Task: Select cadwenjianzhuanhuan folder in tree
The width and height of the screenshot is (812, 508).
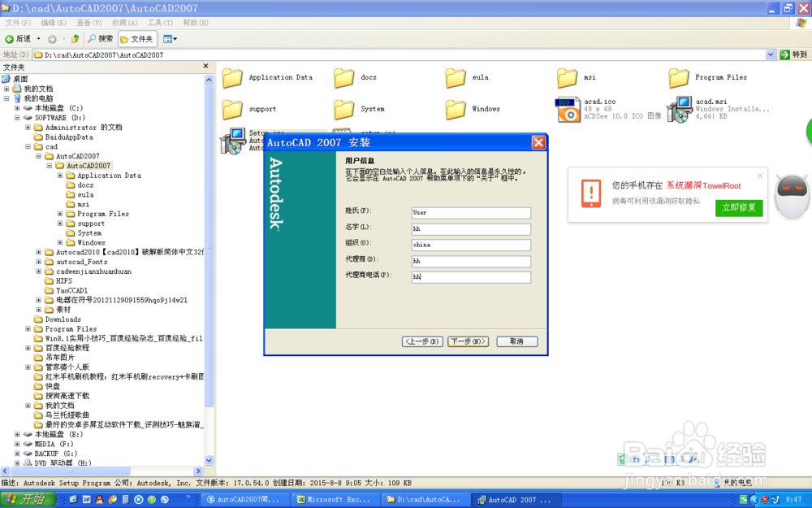Action: [x=93, y=271]
